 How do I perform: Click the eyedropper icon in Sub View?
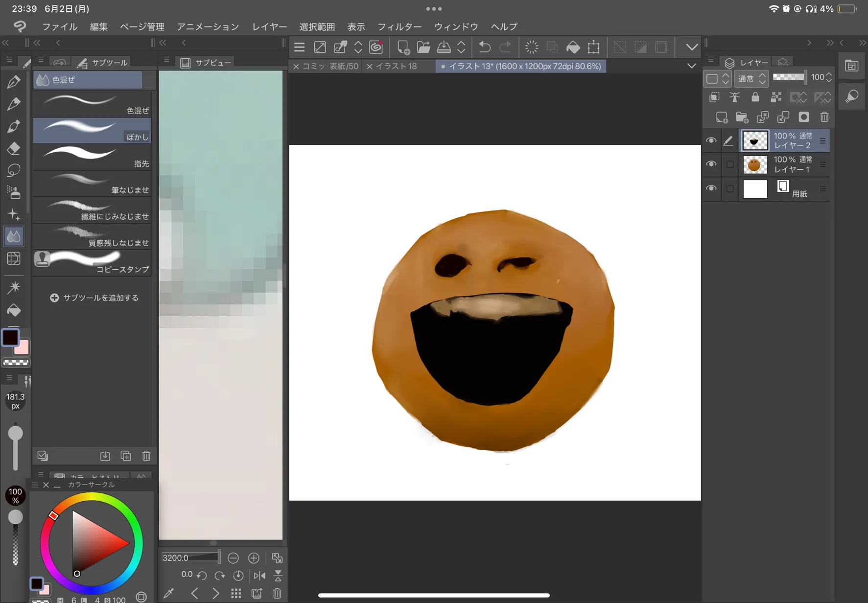(169, 593)
